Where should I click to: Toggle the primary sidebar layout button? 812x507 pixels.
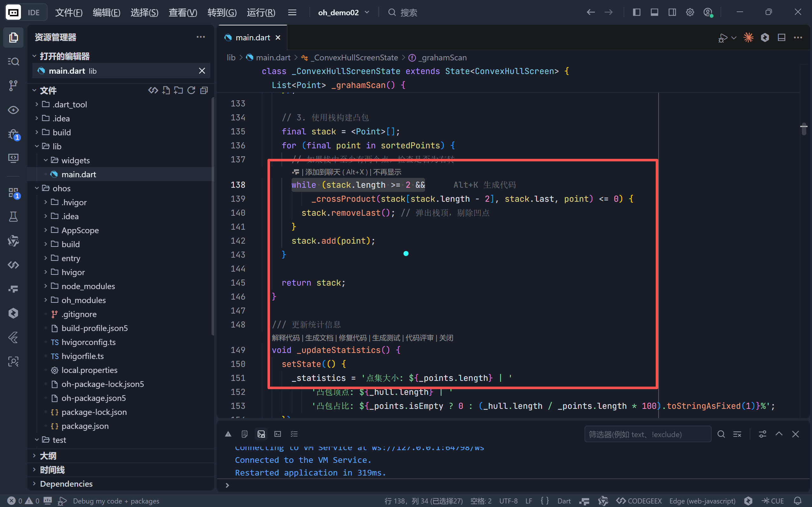(636, 12)
